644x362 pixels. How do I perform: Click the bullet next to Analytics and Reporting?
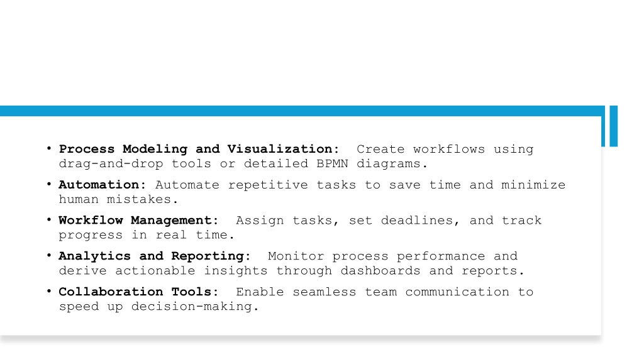(x=48, y=256)
